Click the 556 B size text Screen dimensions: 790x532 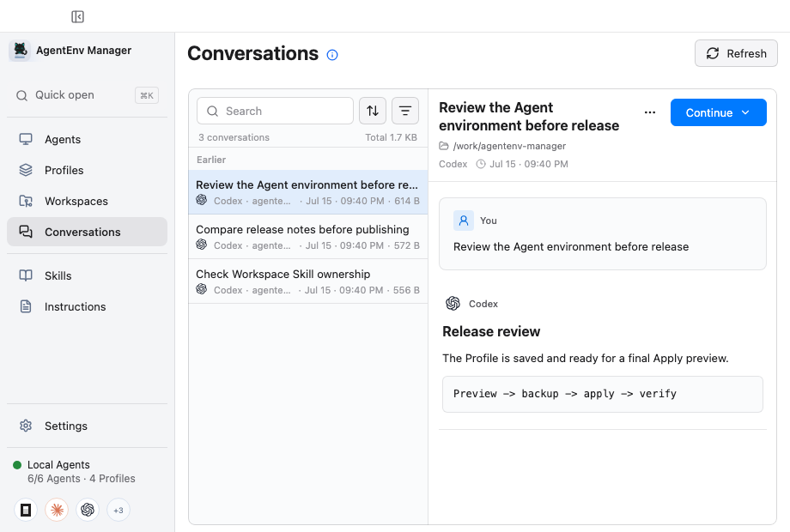click(x=406, y=290)
